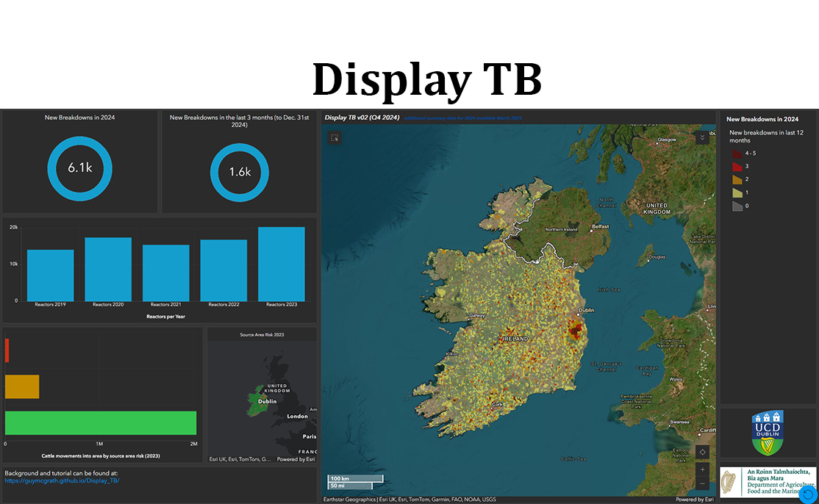Viewport: 819px width, 504px height.
Task: Select the red source area risk bar
Action: point(7,350)
